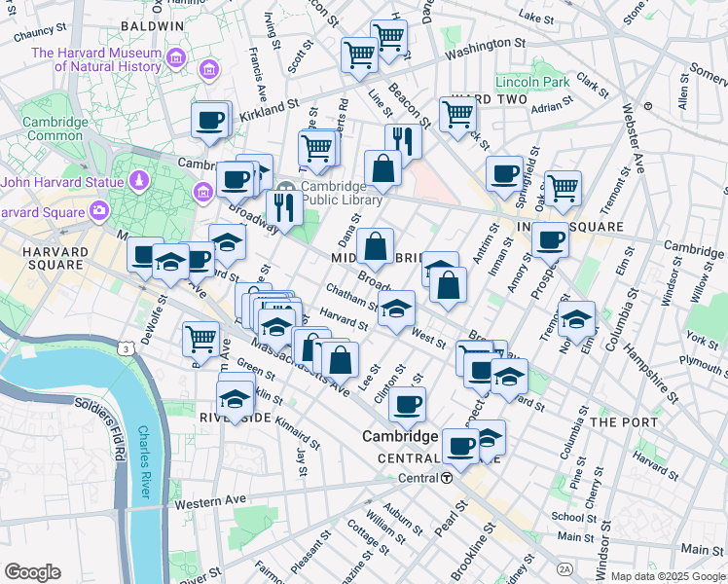This screenshot has height=584, width=728.
Task: Select coffee marker at Central Square
Action: pos(460,451)
